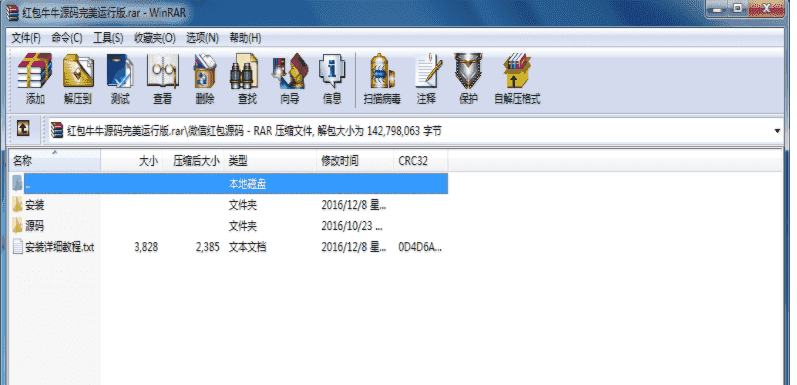Image resolution: width=797 pixels, height=385 pixels.
Task: Open the 选项(N) menu
Action: [202, 38]
